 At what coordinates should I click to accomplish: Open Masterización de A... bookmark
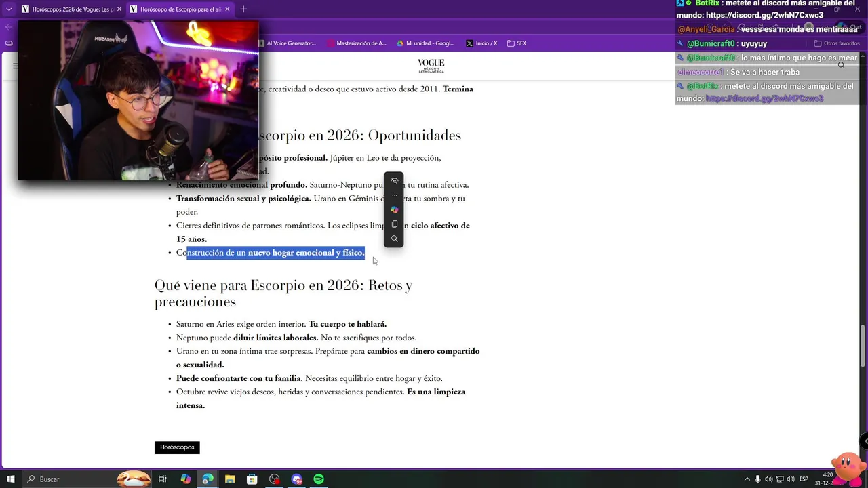click(x=357, y=43)
